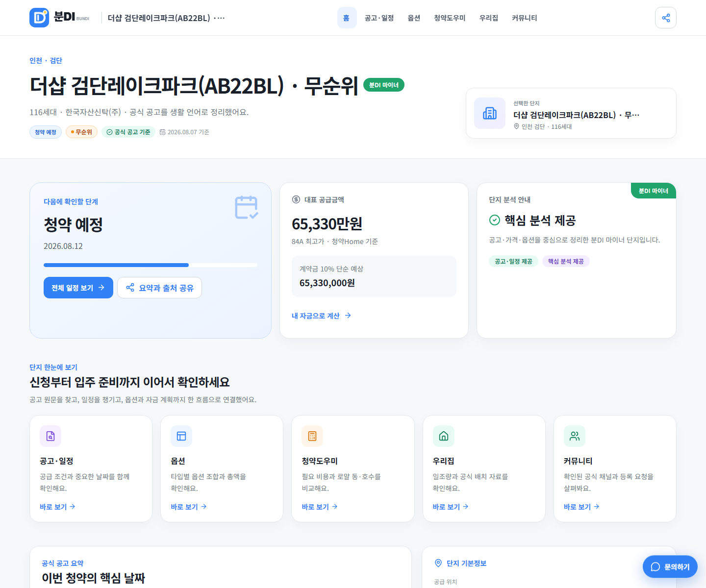The width and height of the screenshot is (706, 588).
Task: Click the share icon in 요약과 출처 공유 button
Action: pyautogui.click(x=130, y=288)
